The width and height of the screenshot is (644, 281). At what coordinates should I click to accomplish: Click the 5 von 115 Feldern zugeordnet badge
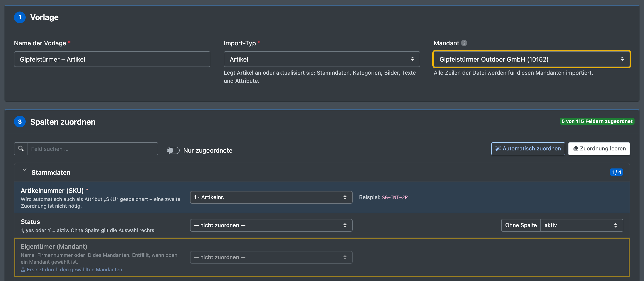coord(597,122)
